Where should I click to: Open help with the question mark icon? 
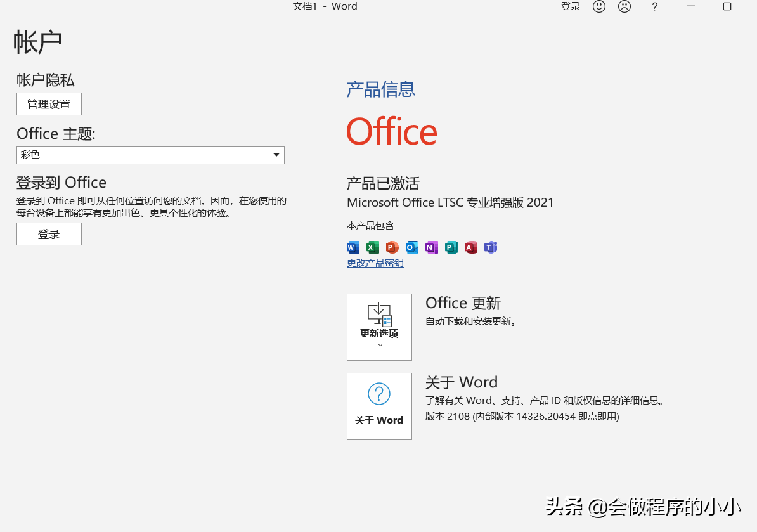click(x=655, y=7)
